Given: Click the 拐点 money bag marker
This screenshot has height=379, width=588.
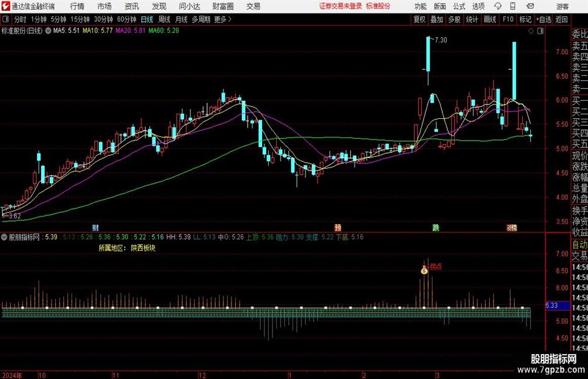Looking at the screenshot, I should point(424,270).
